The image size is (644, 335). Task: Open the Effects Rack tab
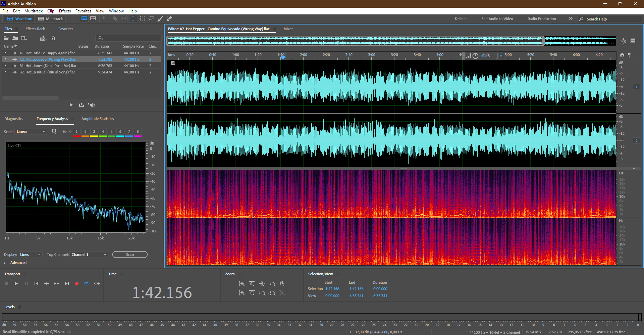click(x=35, y=29)
